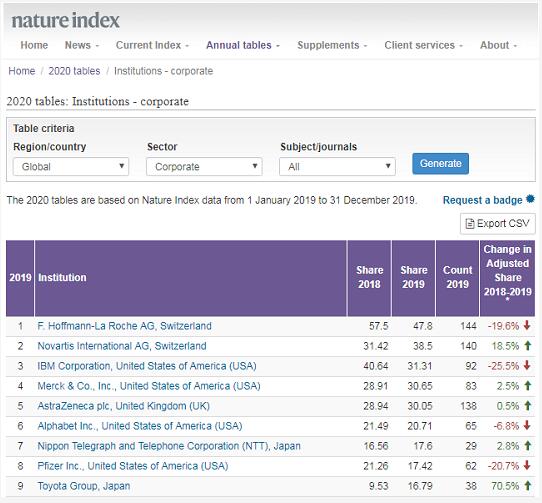Screen dimensions: 542x503
Task: Open Novartis International AG link
Action: [122, 346]
